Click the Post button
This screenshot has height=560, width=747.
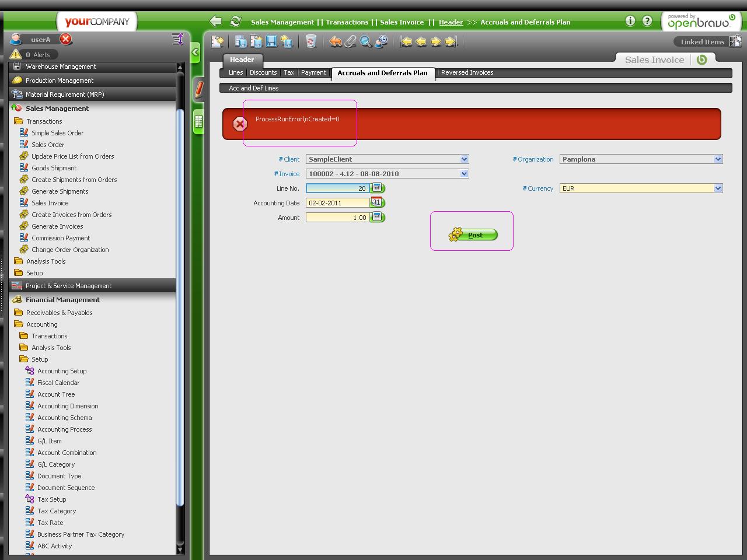click(473, 235)
